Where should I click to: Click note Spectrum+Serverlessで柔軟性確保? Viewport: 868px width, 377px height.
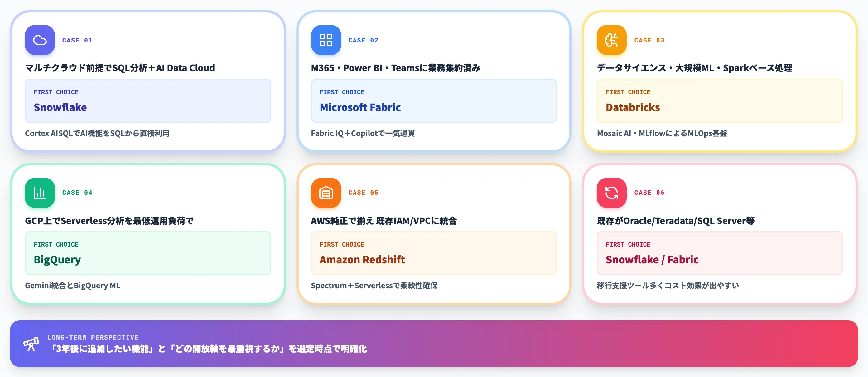pos(374,286)
